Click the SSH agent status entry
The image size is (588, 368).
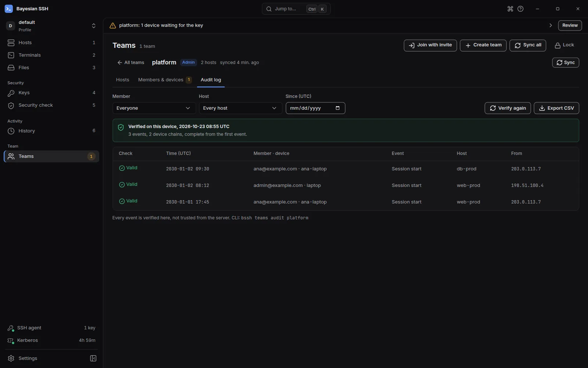(51, 328)
